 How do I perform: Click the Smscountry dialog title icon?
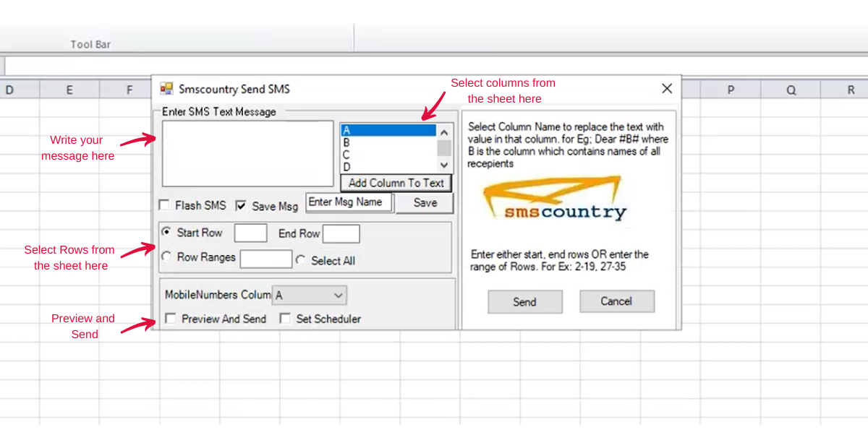click(x=167, y=89)
